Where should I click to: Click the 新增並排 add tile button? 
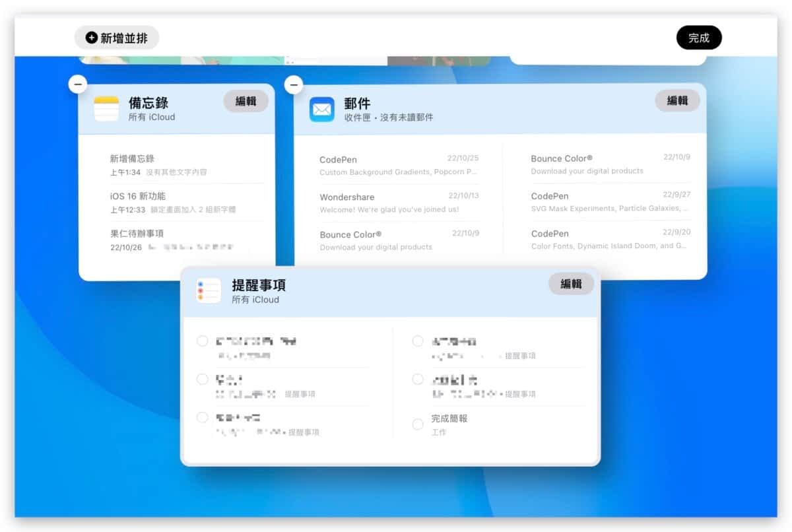(117, 38)
